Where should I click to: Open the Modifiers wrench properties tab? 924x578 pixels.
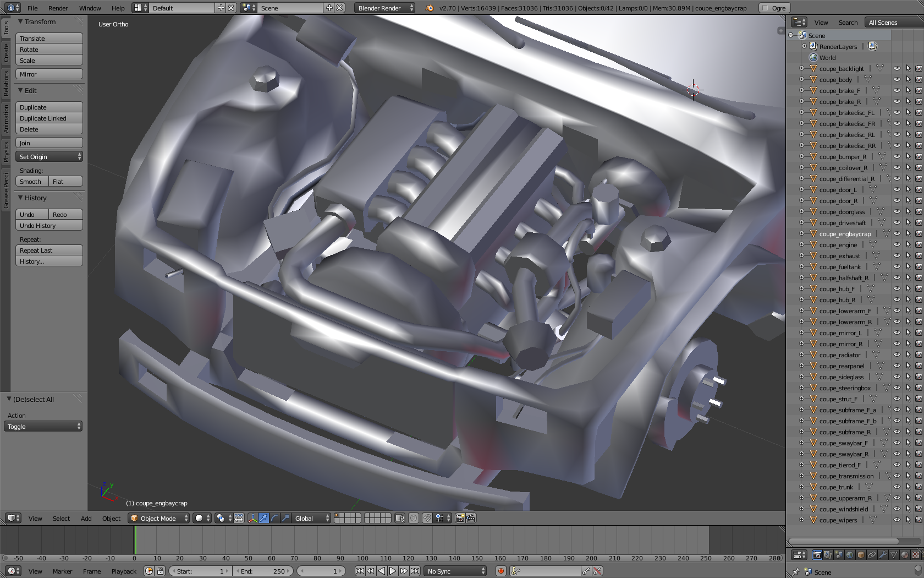[x=883, y=555]
